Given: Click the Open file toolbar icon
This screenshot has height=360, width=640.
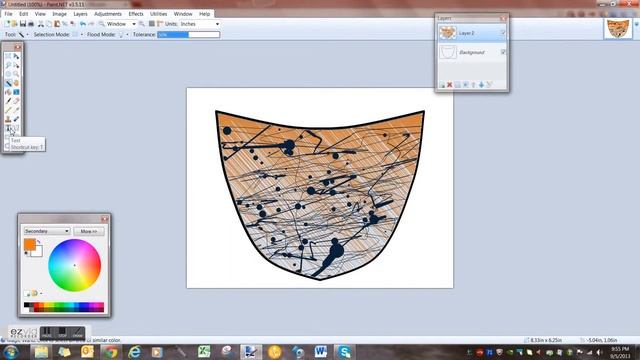Looking at the screenshot, I should 14,24.
